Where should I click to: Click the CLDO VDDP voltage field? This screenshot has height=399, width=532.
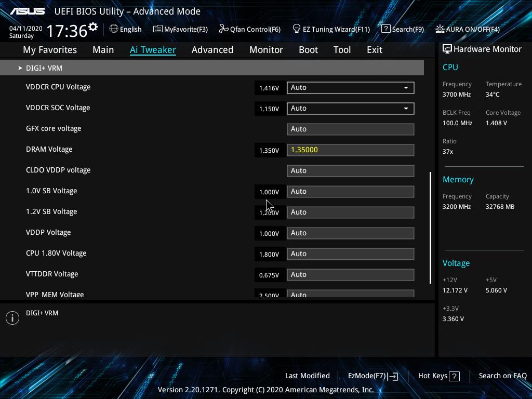tap(350, 170)
